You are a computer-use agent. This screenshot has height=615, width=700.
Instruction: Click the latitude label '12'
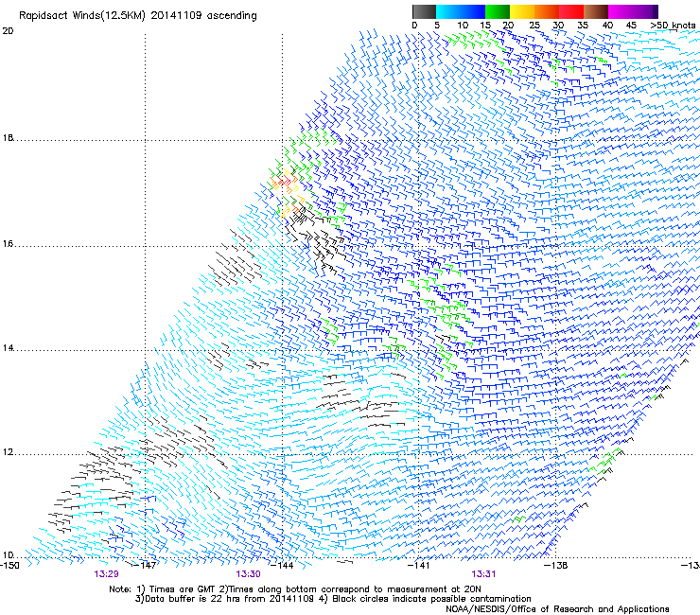8,452
